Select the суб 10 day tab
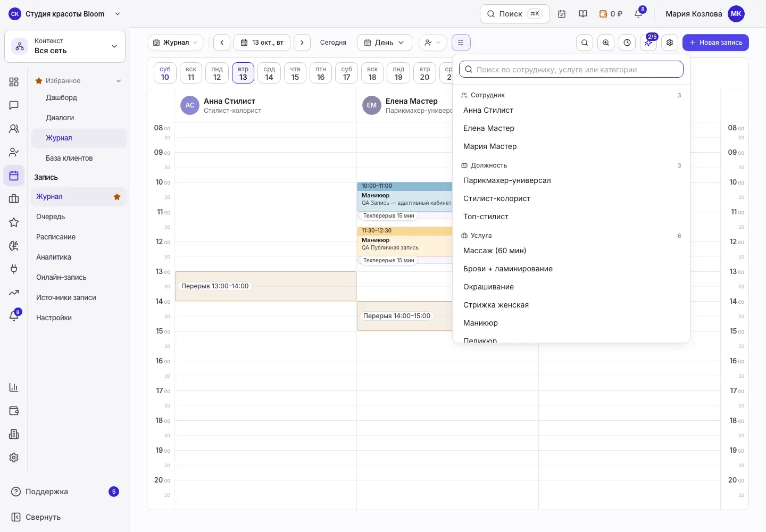 [165, 73]
